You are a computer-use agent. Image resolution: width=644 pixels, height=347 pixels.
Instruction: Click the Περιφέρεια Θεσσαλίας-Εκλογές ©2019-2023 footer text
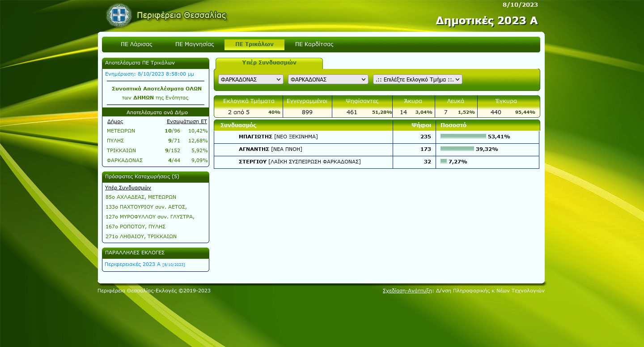[x=154, y=291]
